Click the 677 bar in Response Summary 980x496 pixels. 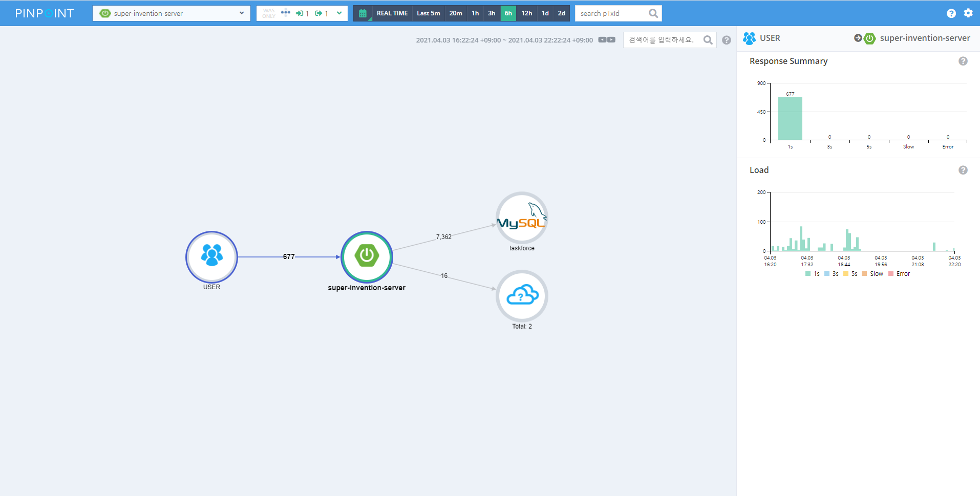click(790, 118)
